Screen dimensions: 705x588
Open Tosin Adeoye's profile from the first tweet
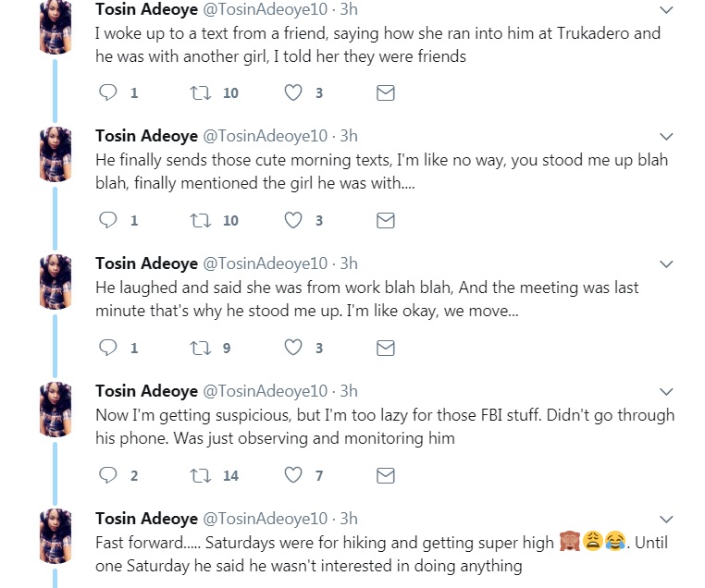point(145,9)
